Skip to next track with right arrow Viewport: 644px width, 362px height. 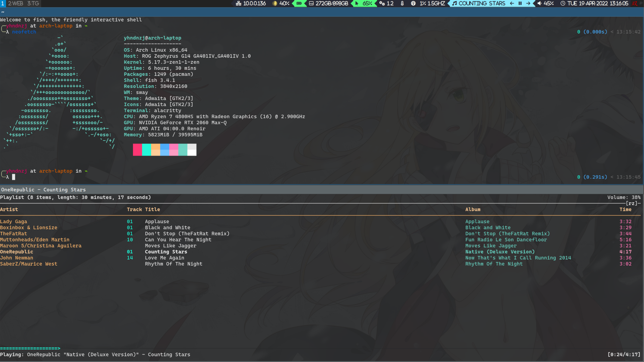[x=528, y=4]
